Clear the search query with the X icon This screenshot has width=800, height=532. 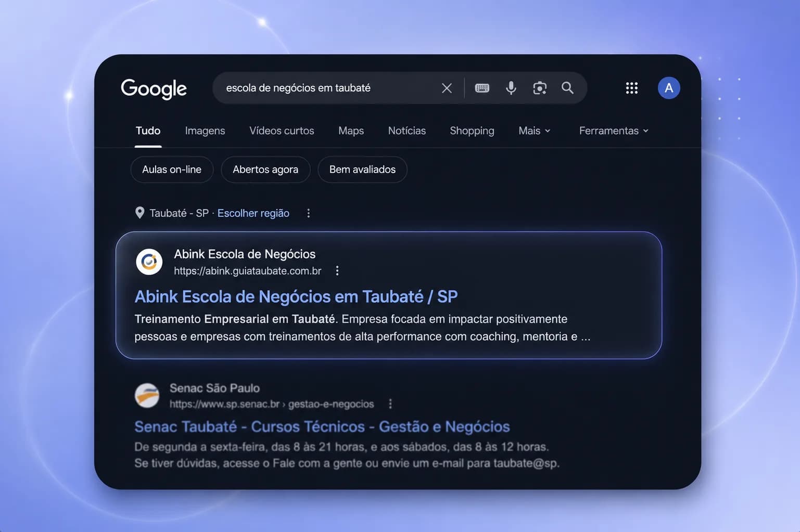coord(447,88)
